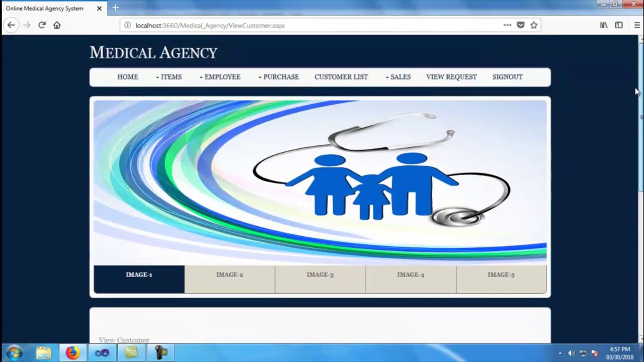Click the Pocket save icon
This screenshot has width=644, height=362.
tap(521, 25)
